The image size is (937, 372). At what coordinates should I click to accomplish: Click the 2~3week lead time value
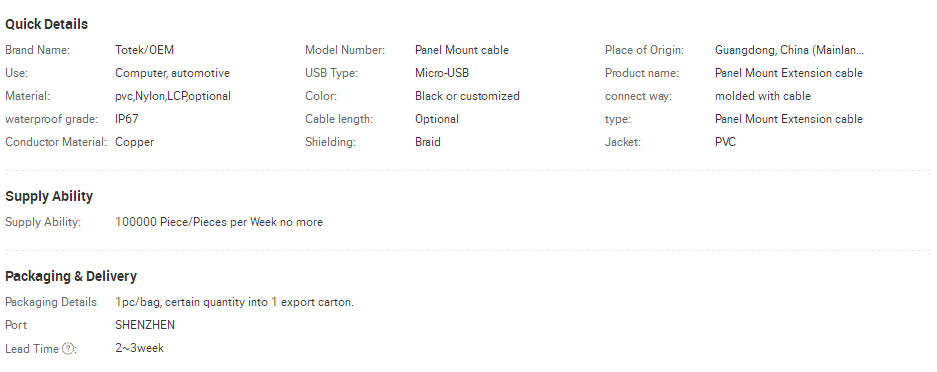click(139, 348)
